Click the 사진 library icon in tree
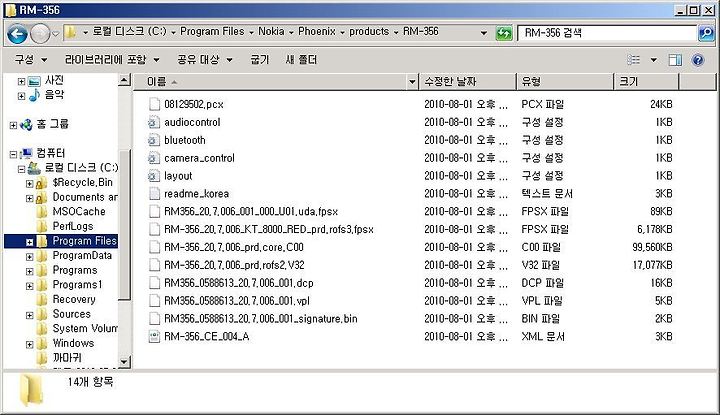The height and width of the screenshot is (415, 720). (34, 81)
